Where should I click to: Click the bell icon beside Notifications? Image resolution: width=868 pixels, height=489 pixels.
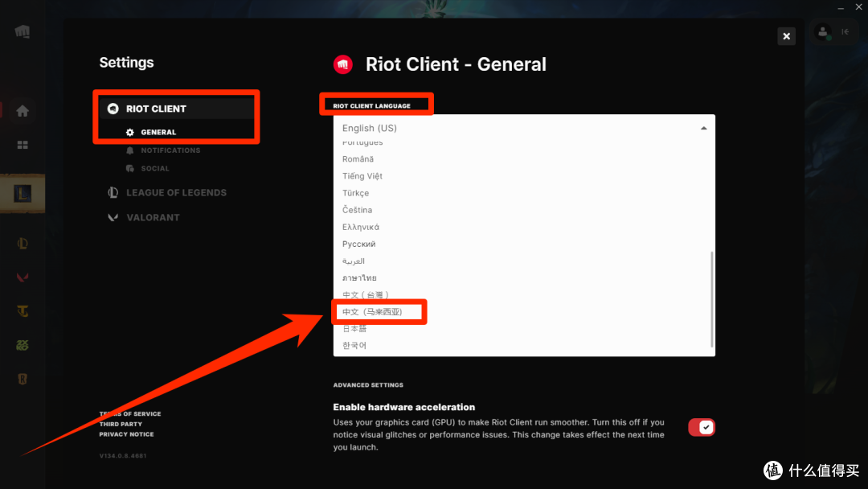[130, 150]
